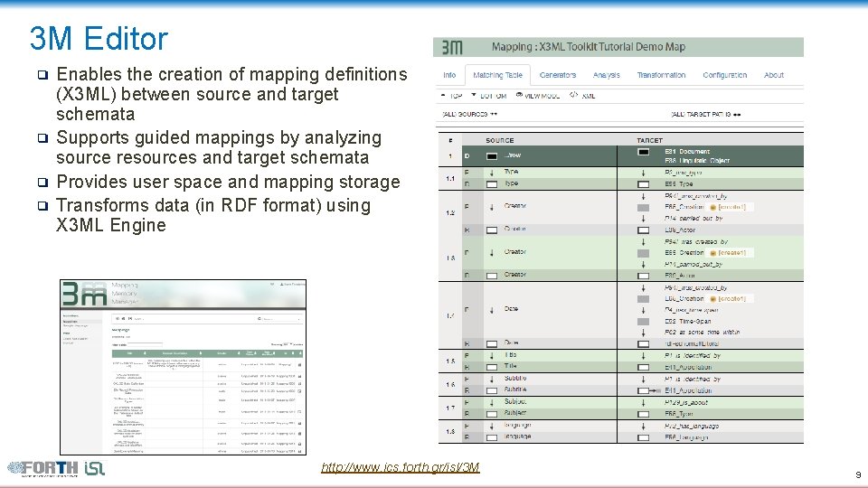Select the Matching Table tab

point(497,75)
